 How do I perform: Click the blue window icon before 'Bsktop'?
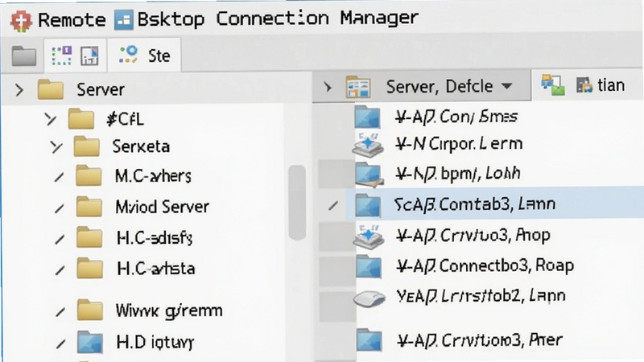click(124, 20)
